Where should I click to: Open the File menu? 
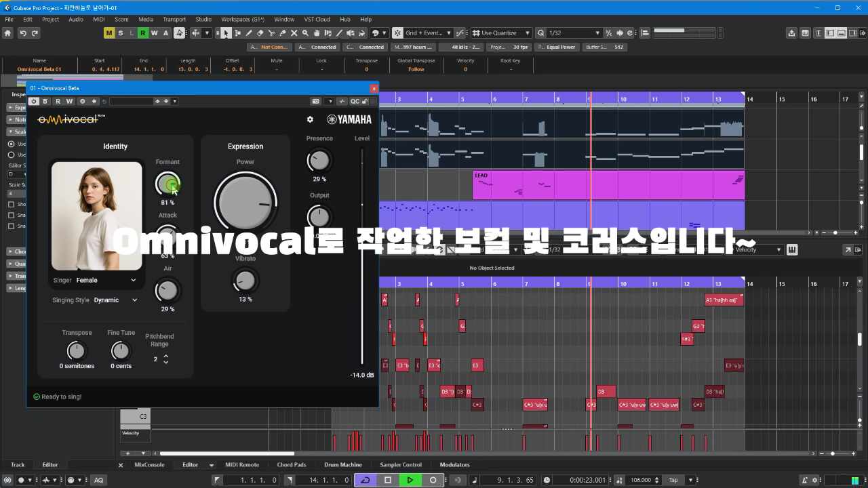[x=9, y=19]
